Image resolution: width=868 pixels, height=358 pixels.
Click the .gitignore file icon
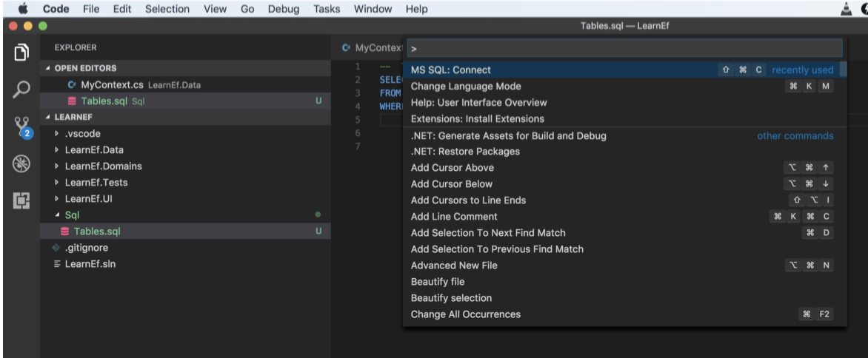(x=56, y=248)
